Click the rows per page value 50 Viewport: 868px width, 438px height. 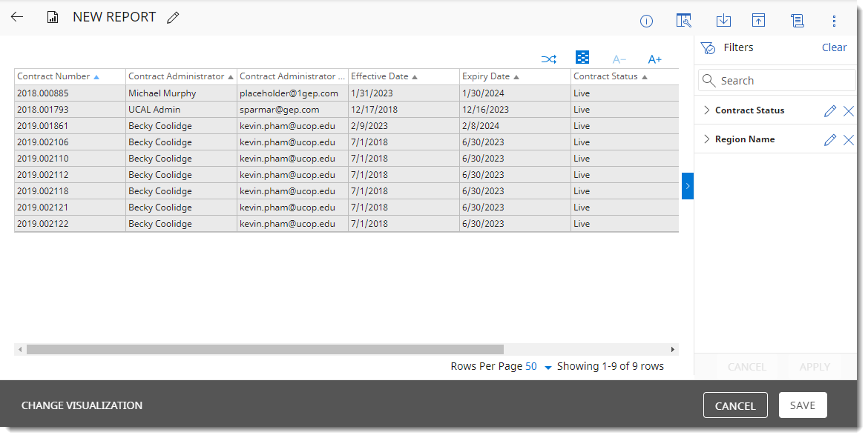(x=531, y=366)
